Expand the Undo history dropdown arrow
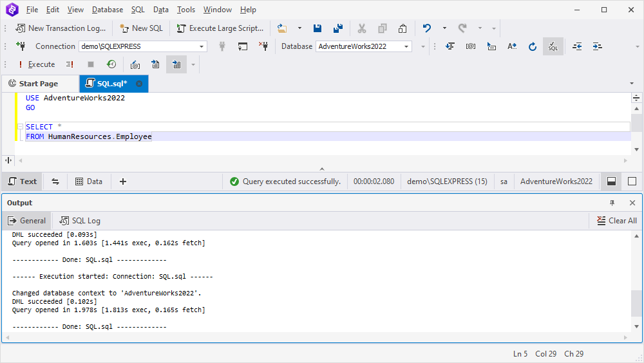The width and height of the screenshot is (644, 363). point(444,28)
